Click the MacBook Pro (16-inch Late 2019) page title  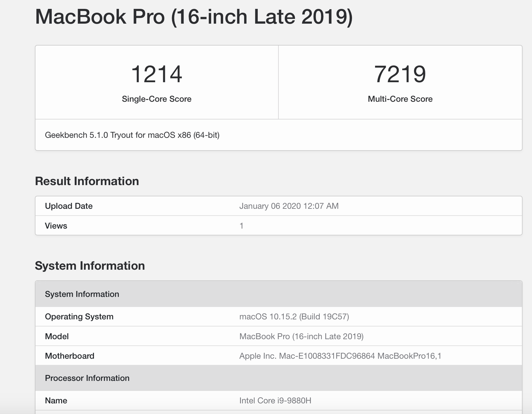[x=194, y=17]
